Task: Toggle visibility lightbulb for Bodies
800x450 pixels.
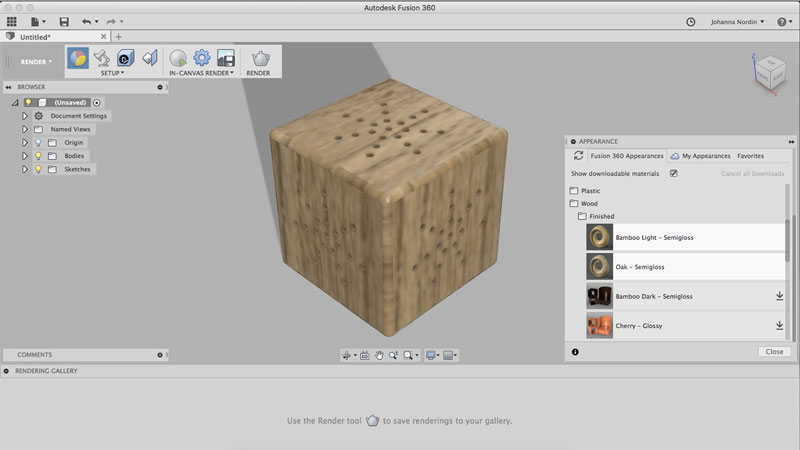Action: [x=38, y=156]
